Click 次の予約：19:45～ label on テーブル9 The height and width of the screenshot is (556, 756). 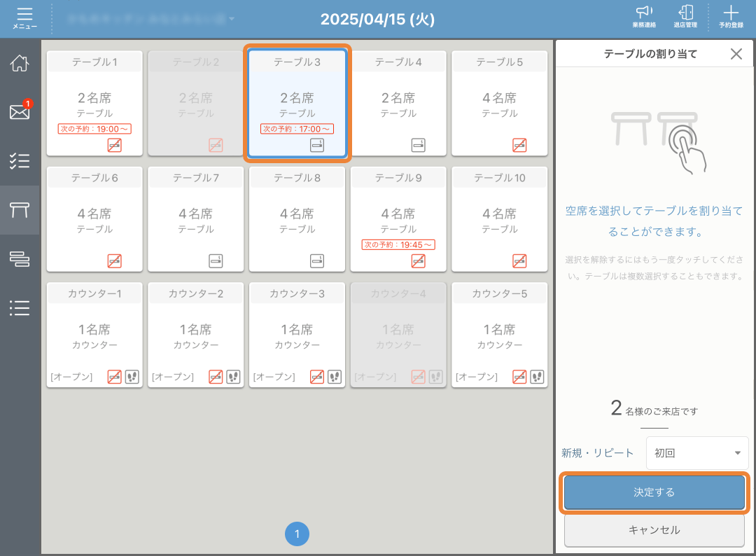coord(398,244)
